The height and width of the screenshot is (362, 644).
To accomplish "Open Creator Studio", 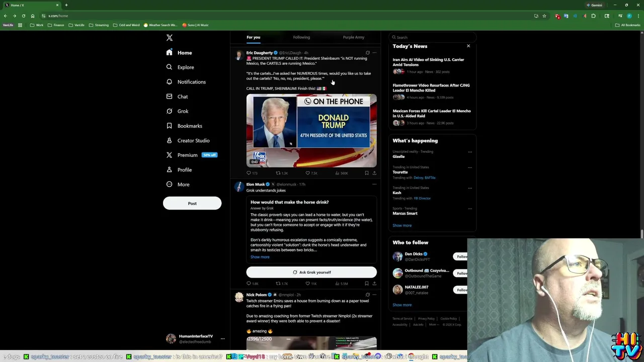I will [x=188, y=140].
